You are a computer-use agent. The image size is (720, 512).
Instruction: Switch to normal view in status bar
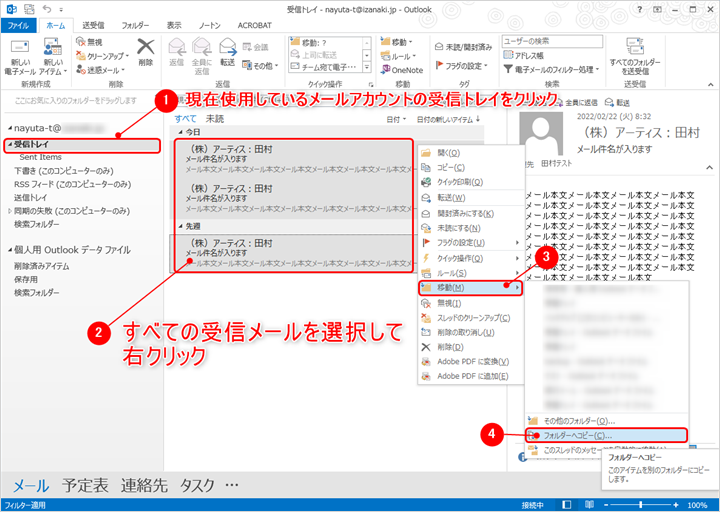567,505
